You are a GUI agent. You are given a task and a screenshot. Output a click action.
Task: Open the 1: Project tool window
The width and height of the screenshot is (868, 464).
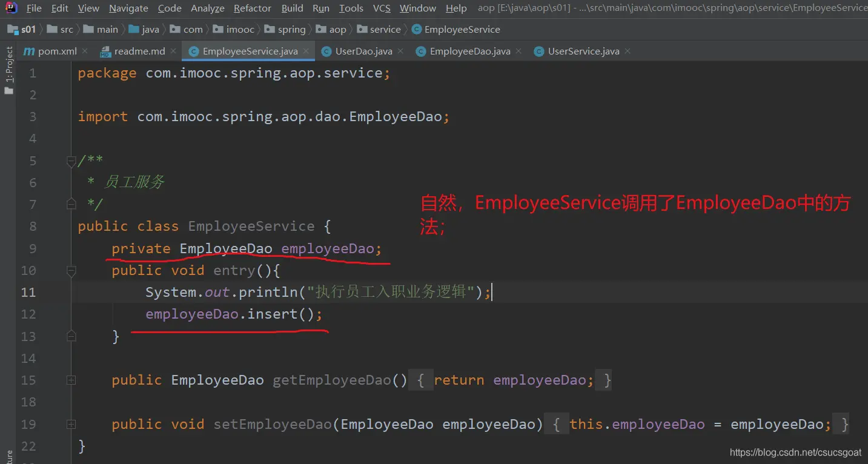[8, 70]
